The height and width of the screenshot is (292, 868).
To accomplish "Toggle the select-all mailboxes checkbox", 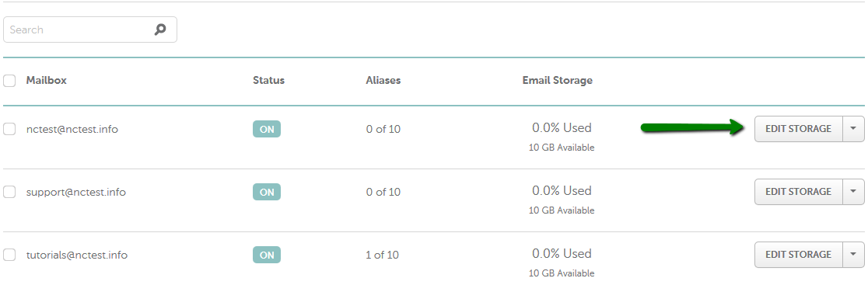I will coord(9,81).
